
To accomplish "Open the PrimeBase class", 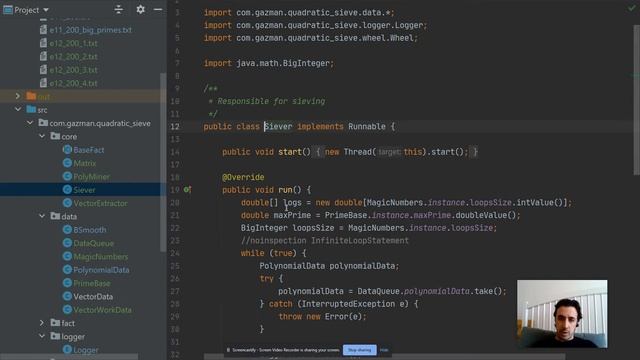I will coord(91,283).
